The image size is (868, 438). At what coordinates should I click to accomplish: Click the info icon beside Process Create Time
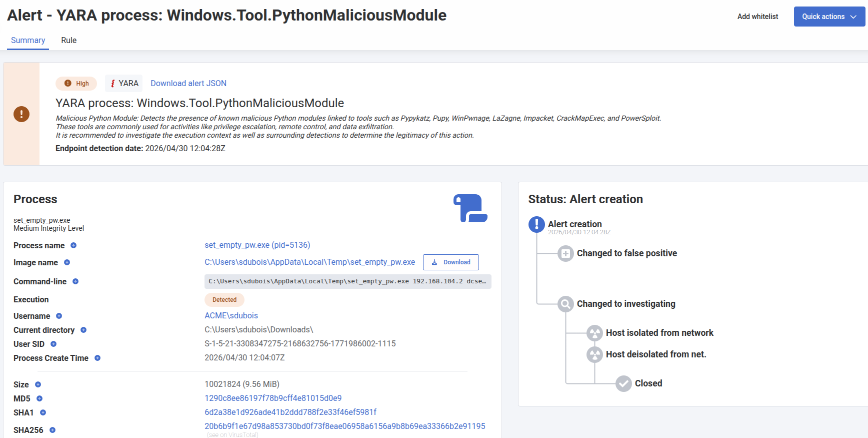click(97, 358)
